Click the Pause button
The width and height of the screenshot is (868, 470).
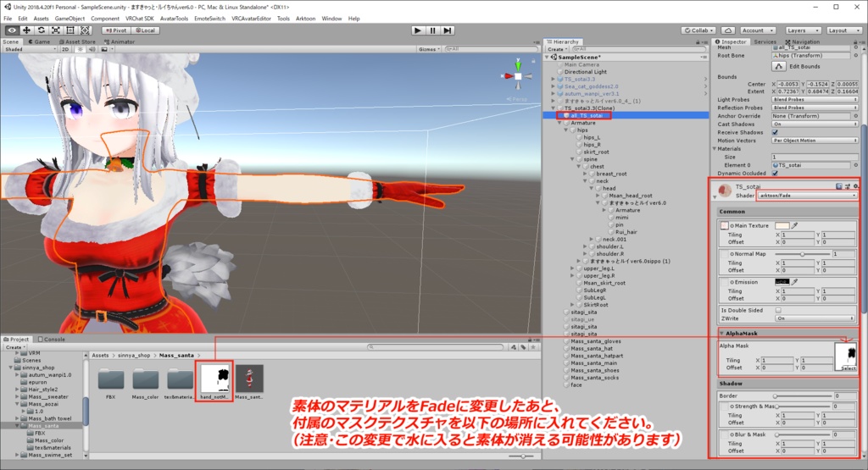click(433, 30)
